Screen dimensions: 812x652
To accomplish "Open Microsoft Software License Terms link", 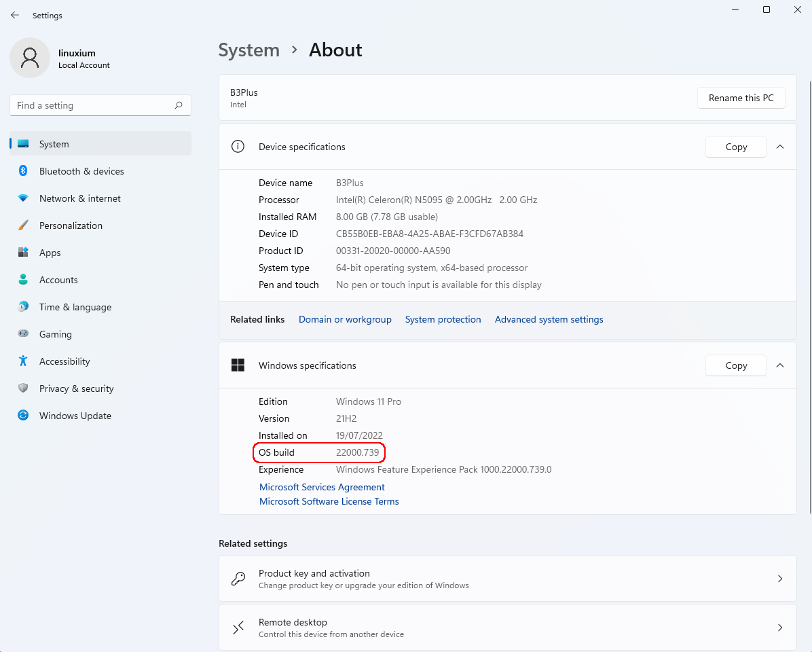I will [x=329, y=501].
